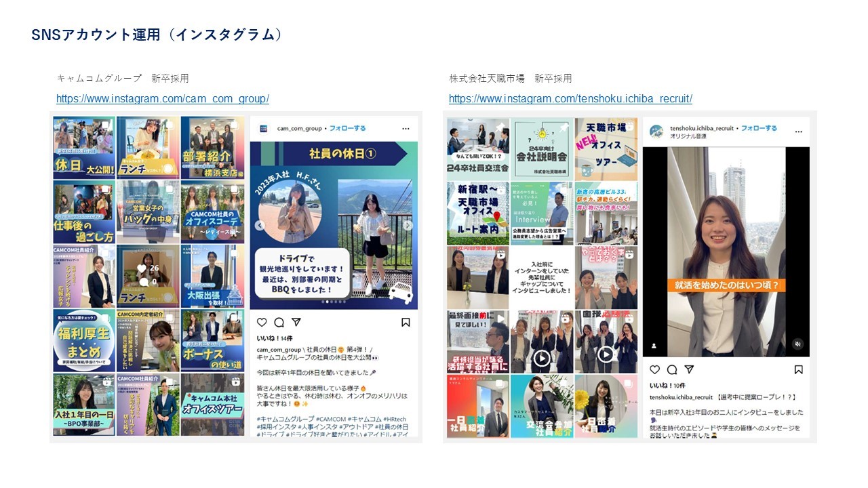Open the インターン先輩社員インタビュー thumbnail
Viewport: 868px width, 488px height.
click(542, 277)
